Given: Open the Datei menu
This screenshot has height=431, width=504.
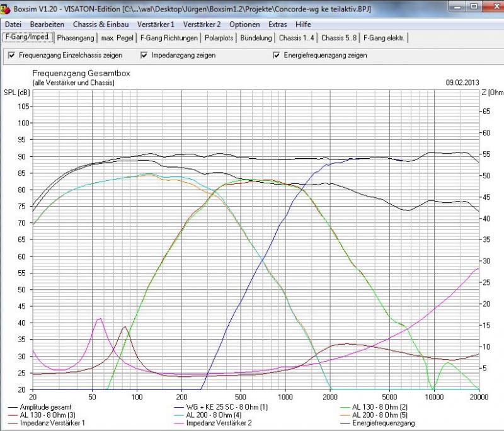Looking at the screenshot, I should 13,25.
